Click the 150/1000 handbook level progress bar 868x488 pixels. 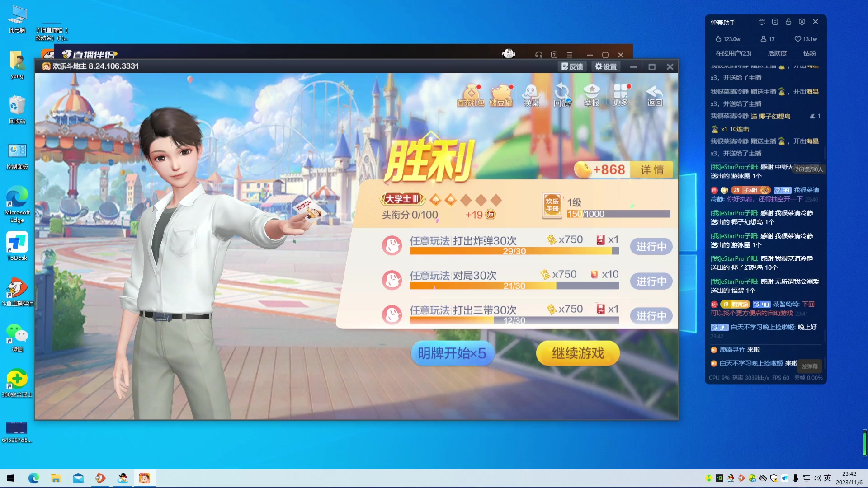618,214
